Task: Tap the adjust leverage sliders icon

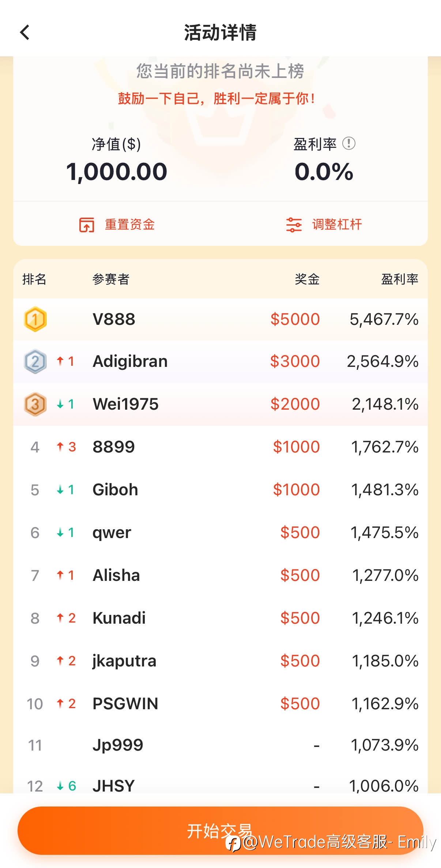Action: point(294,225)
